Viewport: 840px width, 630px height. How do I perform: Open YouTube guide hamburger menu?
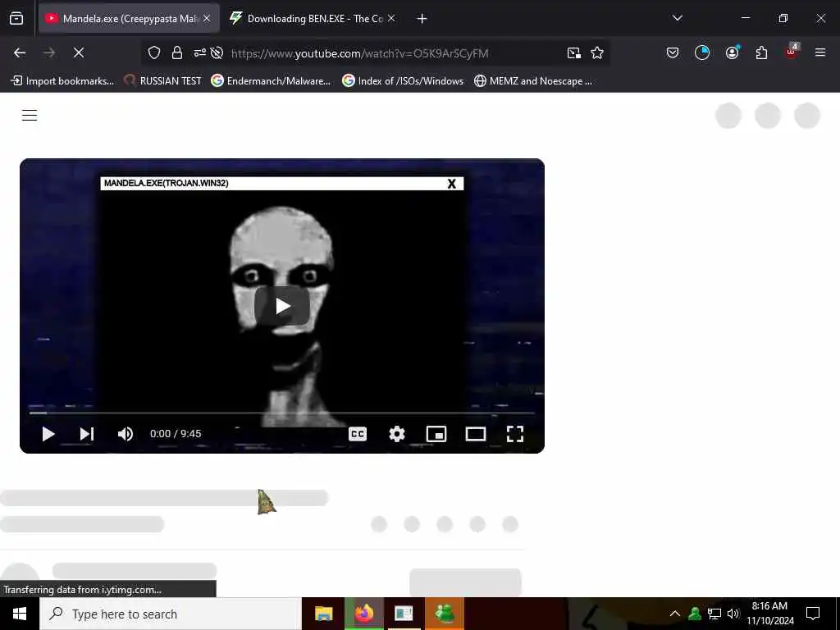coord(30,115)
